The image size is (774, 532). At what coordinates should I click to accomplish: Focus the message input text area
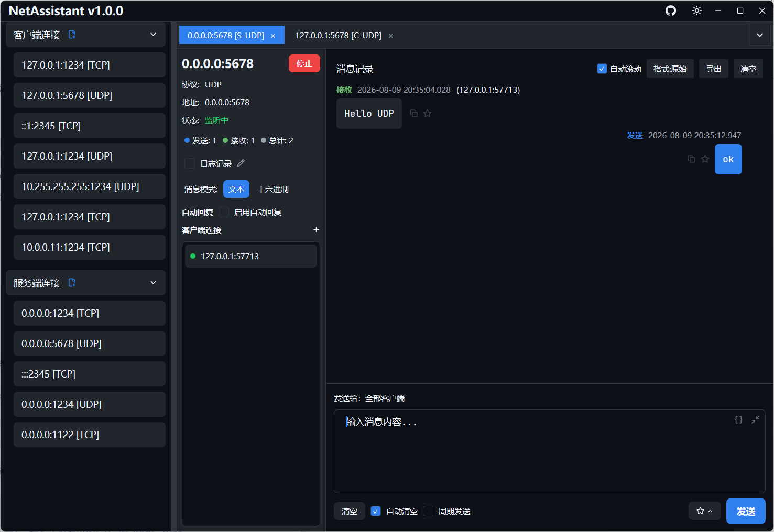550,451
